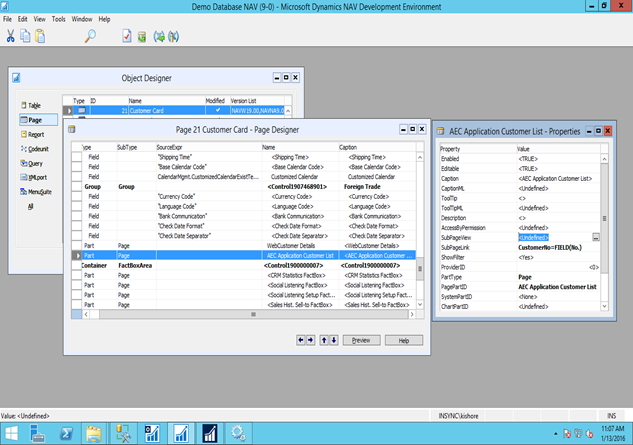Open File Explorer from taskbar
The width and height of the screenshot is (633, 445).
[x=94, y=434]
